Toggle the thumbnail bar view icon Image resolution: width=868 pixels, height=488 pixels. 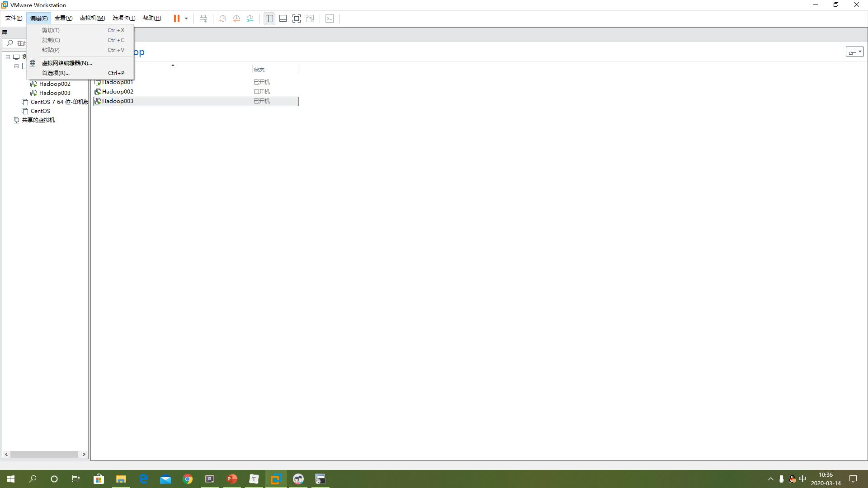283,19
